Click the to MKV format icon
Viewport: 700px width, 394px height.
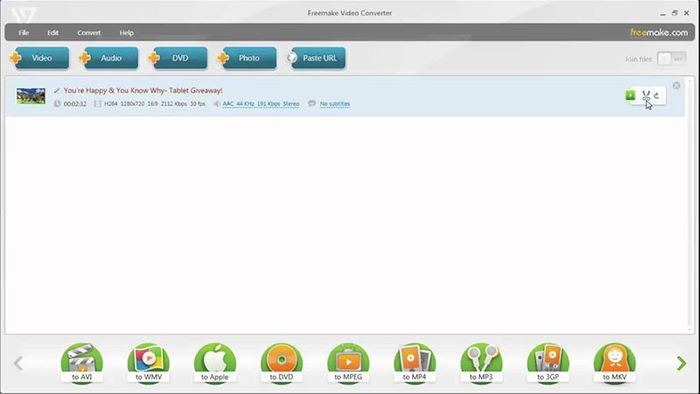click(615, 363)
